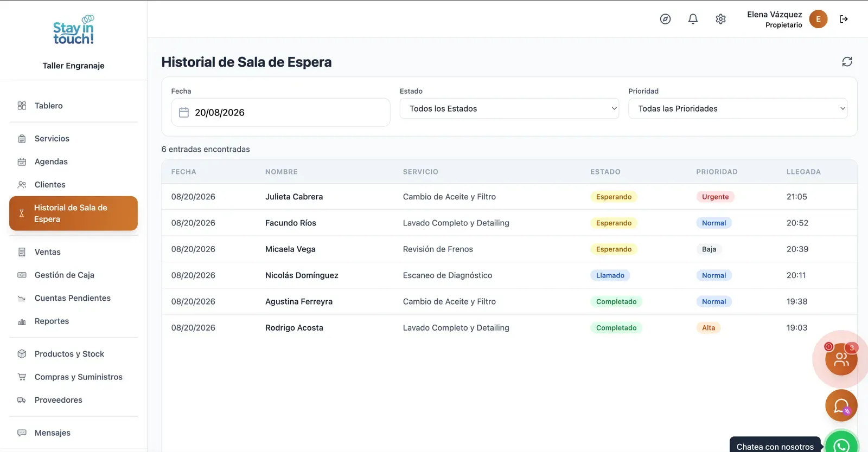
Task: Open Ventas in the sidebar
Action: click(x=73, y=252)
